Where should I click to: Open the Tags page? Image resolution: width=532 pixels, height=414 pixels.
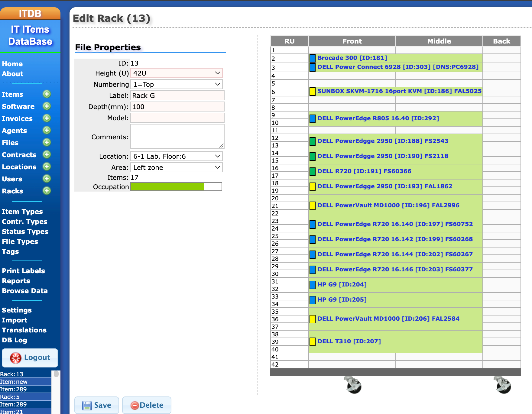click(x=10, y=251)
